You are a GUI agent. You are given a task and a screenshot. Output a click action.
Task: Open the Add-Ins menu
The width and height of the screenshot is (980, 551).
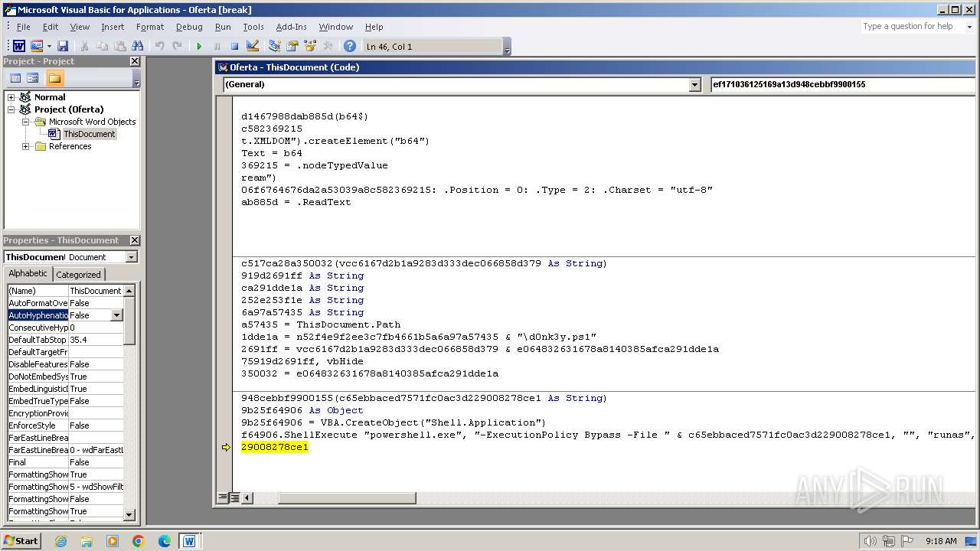(x=292, y=27)
